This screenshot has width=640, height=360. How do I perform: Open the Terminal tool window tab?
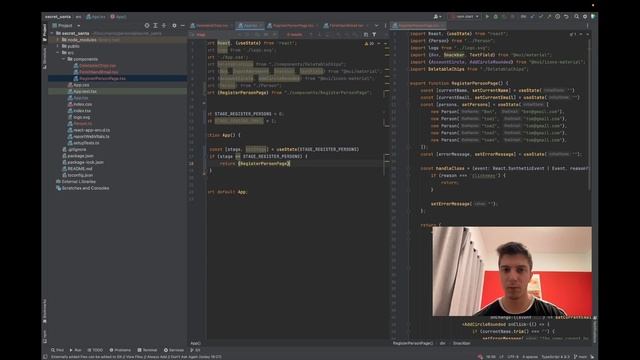pyautogui.click(x=147, y=350)
